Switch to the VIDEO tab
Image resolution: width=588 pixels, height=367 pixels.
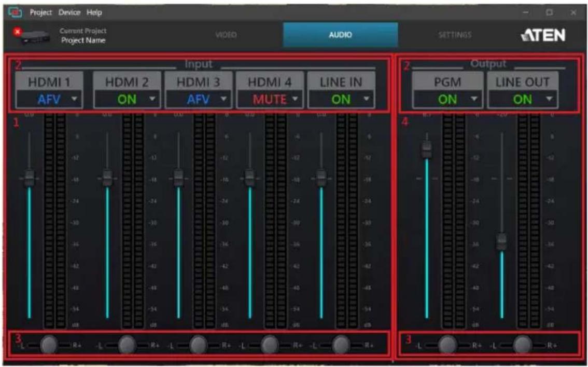click(x=226, y=35)
